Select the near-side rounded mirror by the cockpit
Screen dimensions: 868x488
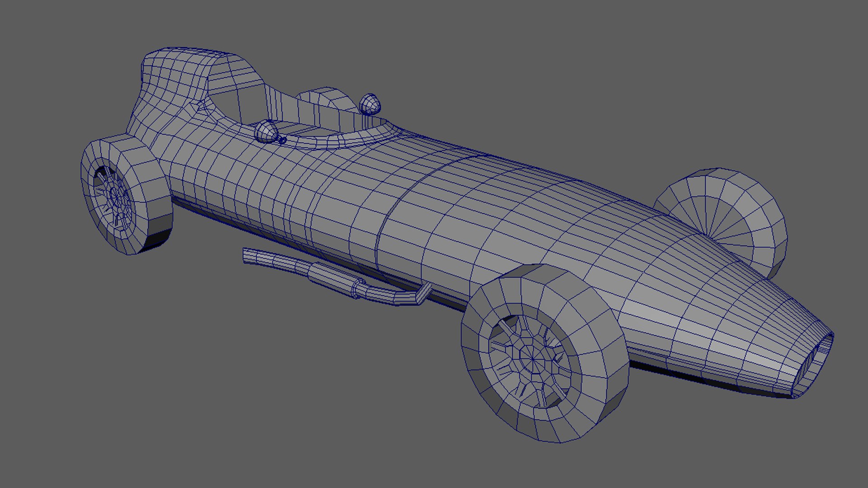(266, 131)
